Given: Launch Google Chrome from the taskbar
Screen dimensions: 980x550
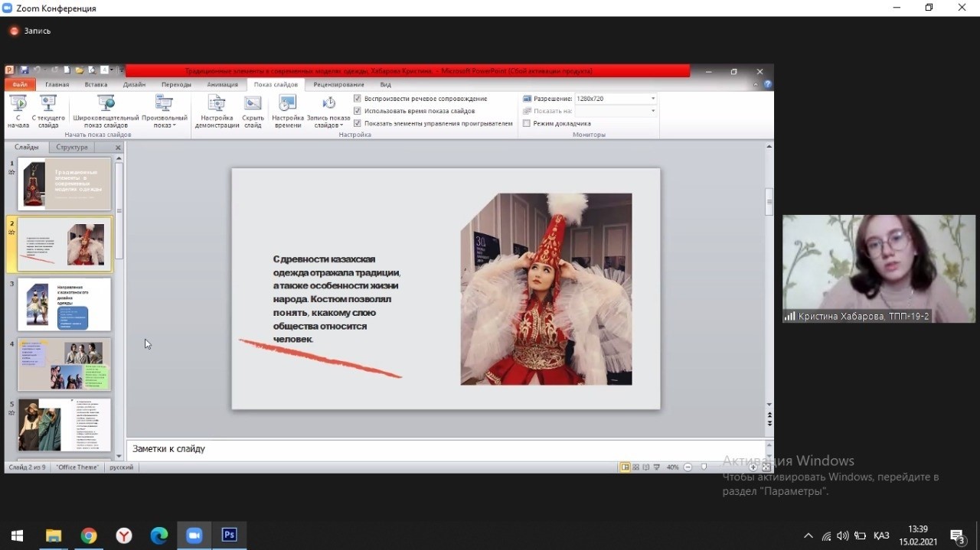Looking at the screenshot, I should 89,535.
